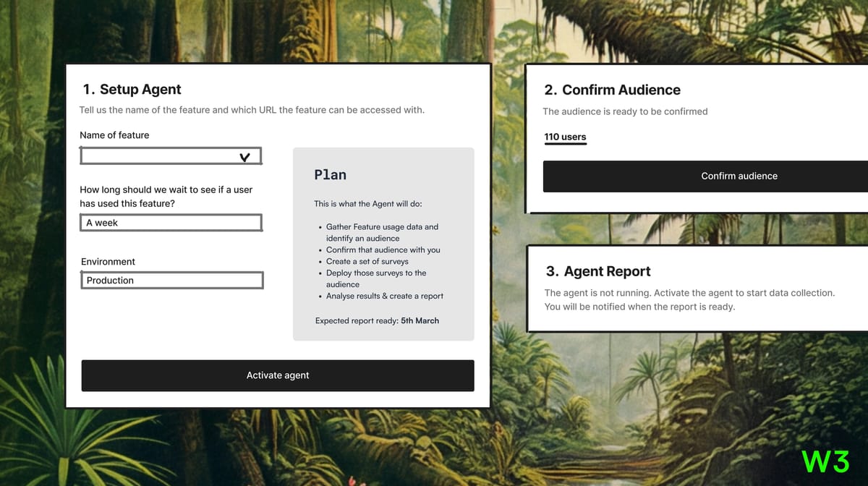Click the 'Gather Feature usage data' bullet
This screenshot has height=486, width=868.
382,232
